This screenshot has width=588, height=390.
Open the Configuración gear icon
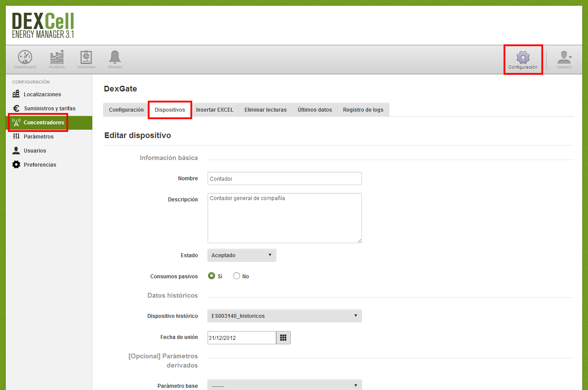(x=523, y=57)
